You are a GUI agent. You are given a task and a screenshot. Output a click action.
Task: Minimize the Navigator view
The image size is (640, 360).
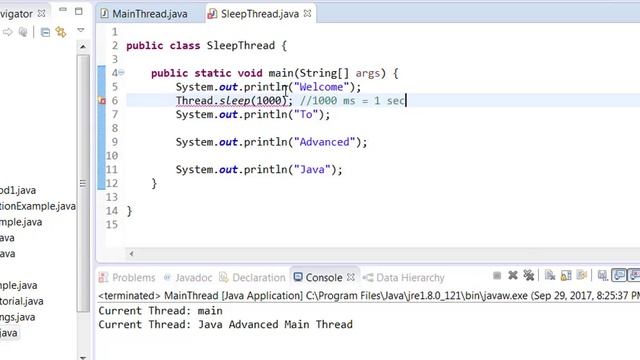tap(62, 10)
